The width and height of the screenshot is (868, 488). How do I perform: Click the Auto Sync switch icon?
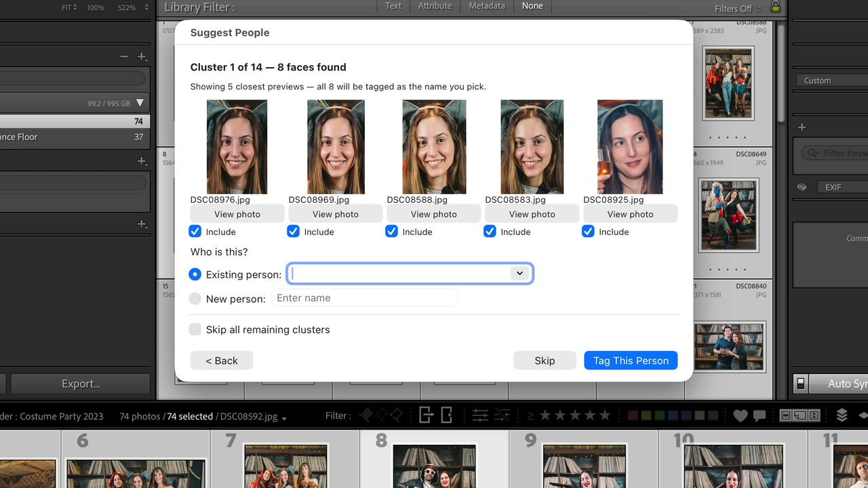tap(800, 384)
